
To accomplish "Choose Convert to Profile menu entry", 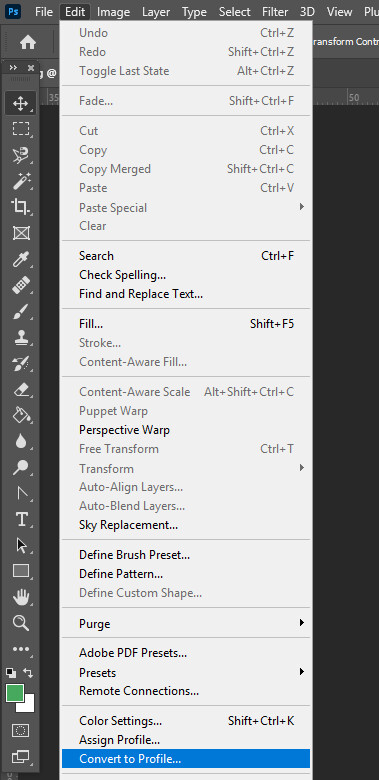I will click(x=186, y=759).
